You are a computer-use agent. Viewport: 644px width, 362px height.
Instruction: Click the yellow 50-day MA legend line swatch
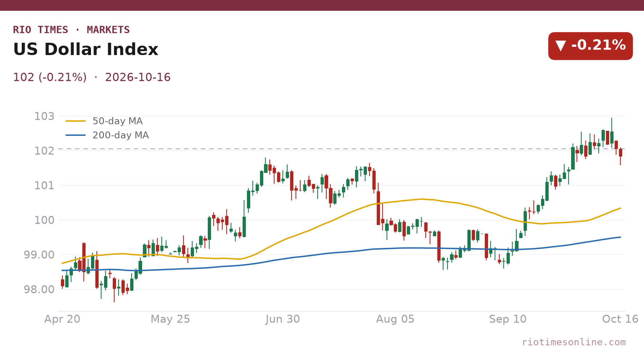tap(76, 121)
